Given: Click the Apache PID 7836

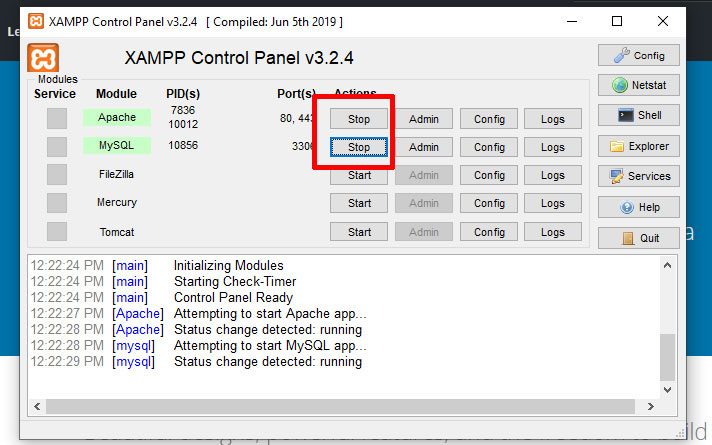Looking at the screenshot, I should click(x=183, y=110).
